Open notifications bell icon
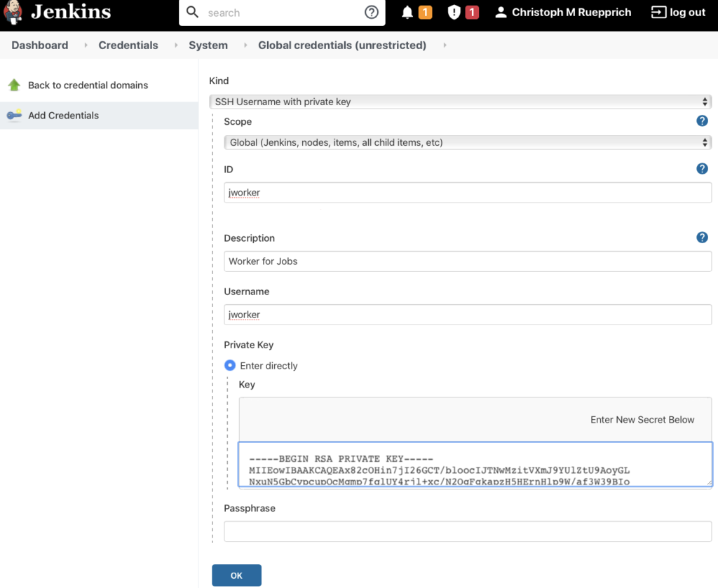This screenshot has width=718, height=588. coord(407,13)
